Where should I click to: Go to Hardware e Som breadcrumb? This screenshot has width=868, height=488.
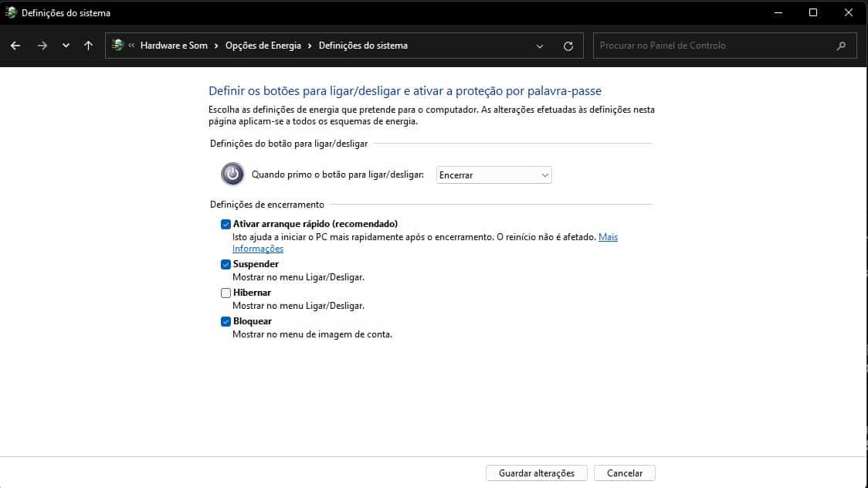pos(174,46)
